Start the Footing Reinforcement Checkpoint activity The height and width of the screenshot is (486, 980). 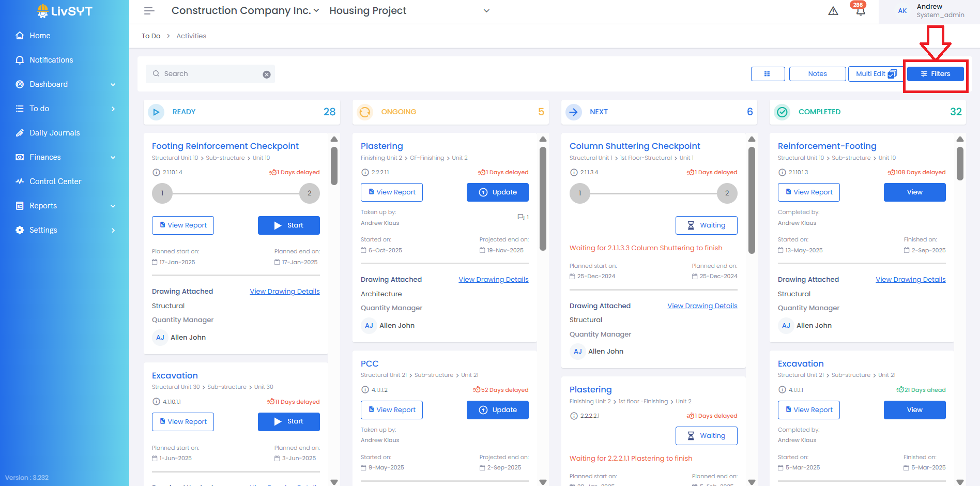pos(288,225)
